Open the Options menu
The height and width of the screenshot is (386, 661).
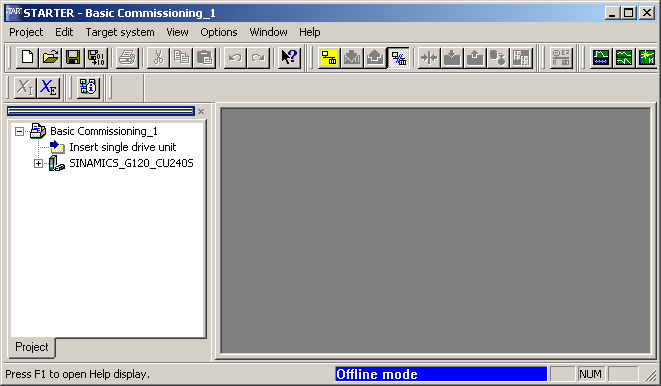(x=219, y=32)
